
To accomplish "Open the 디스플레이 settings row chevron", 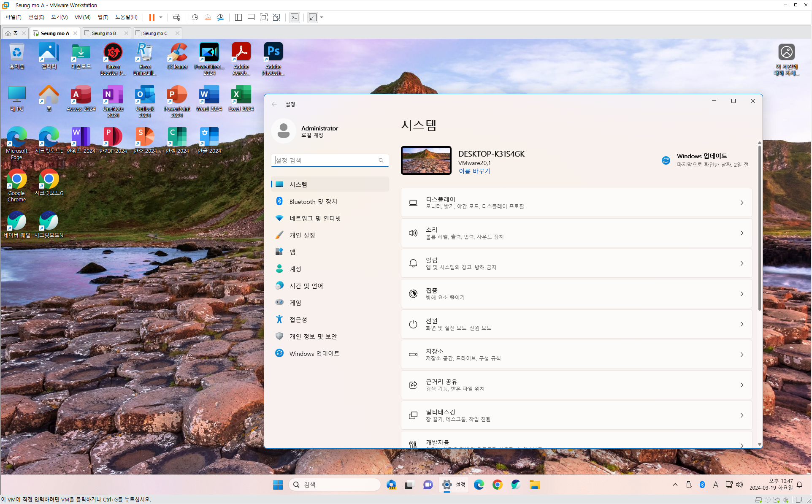I will point(742,203).
